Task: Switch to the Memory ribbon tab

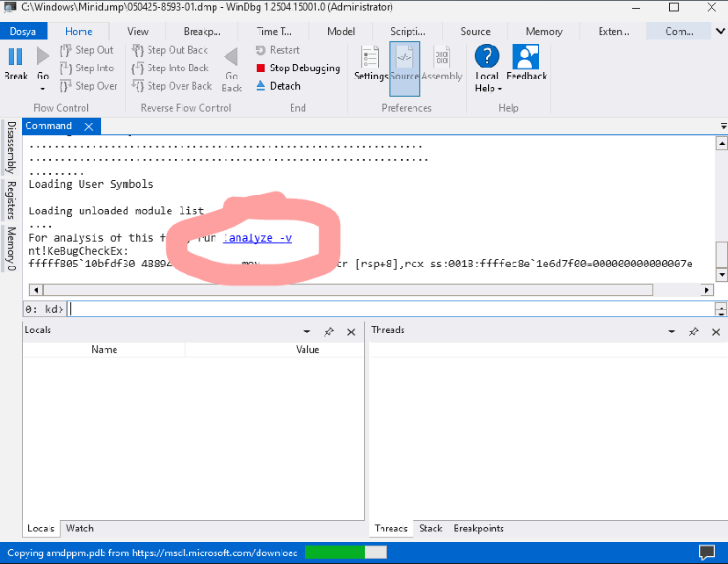Action: click(543, 32)
